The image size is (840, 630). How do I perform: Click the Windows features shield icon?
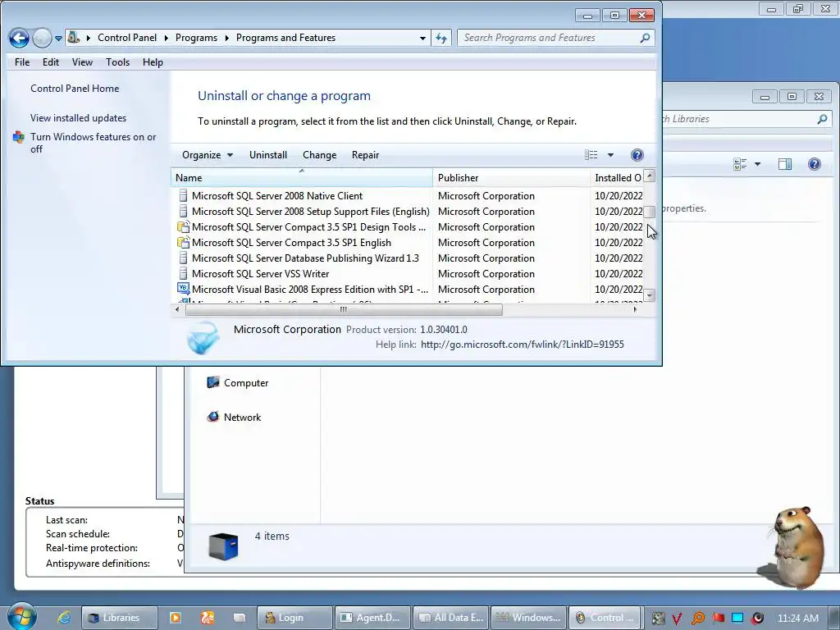coord(19,137)
